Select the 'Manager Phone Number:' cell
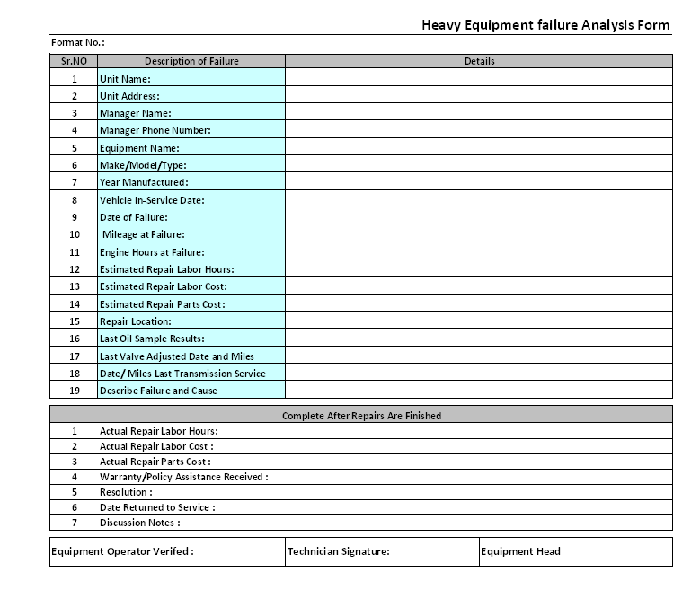The height and width of the screenshot is (598, 700). [191, 129]
